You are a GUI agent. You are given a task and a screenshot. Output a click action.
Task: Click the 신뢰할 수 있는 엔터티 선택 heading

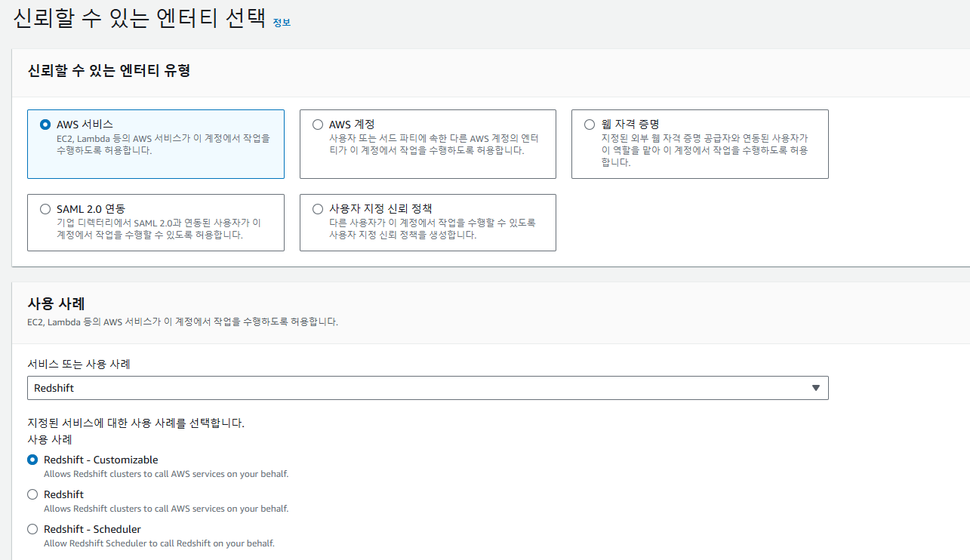(140, 19)
